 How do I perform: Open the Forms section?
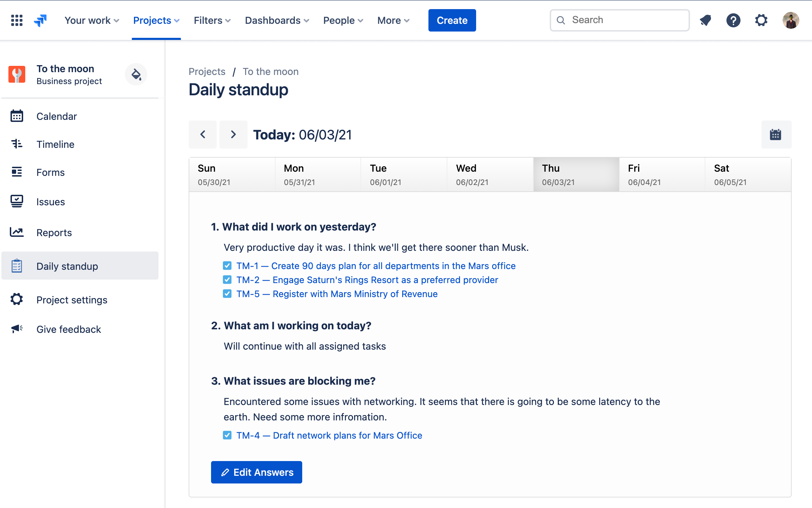(50, 172)
